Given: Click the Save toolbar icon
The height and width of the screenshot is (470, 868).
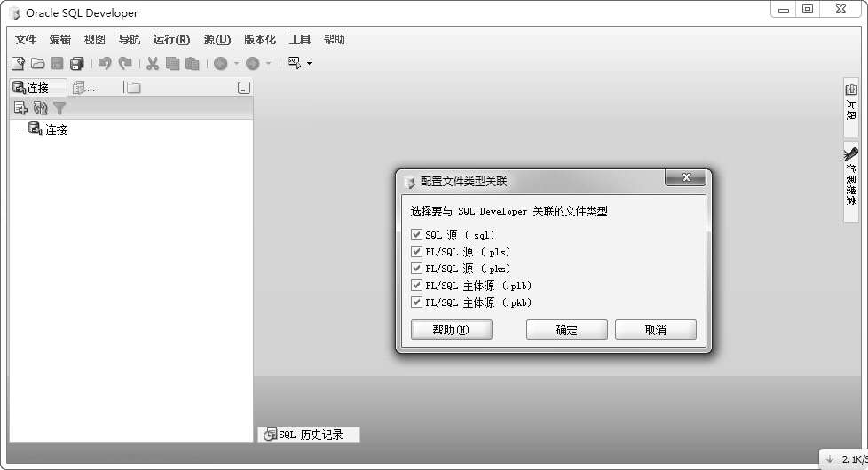Looking at the screenshot, I should click(57, 63).
